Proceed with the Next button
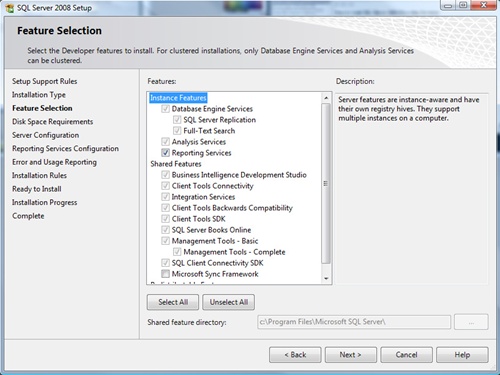The width and height of the screenshot is (500, 375). 351,355
